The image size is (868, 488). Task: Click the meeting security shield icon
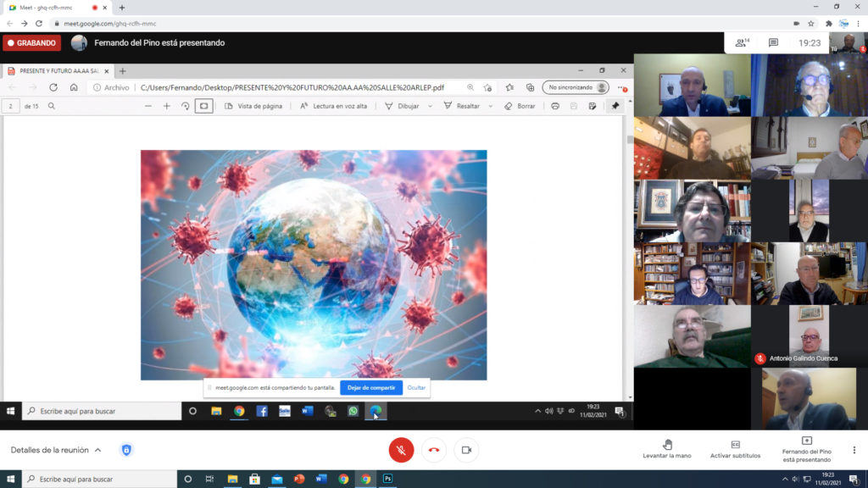126,450
